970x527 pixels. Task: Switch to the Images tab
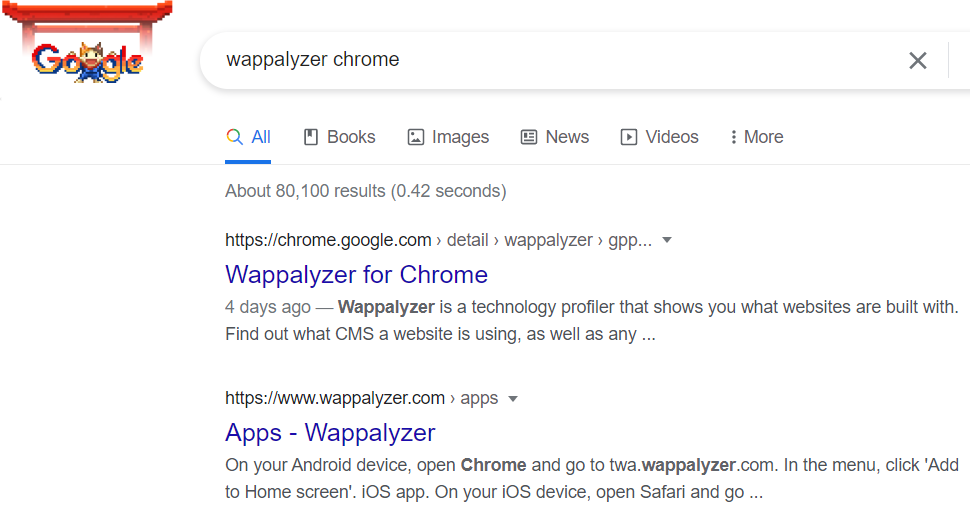point(448,137)
